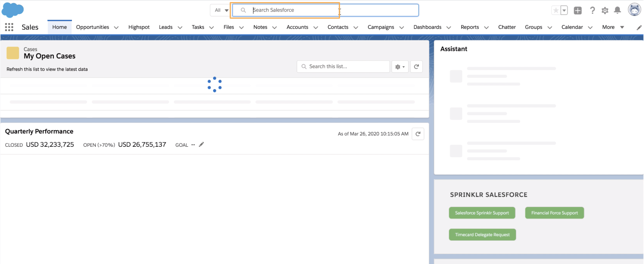Go to the Chatter tab

pos(507,27)
